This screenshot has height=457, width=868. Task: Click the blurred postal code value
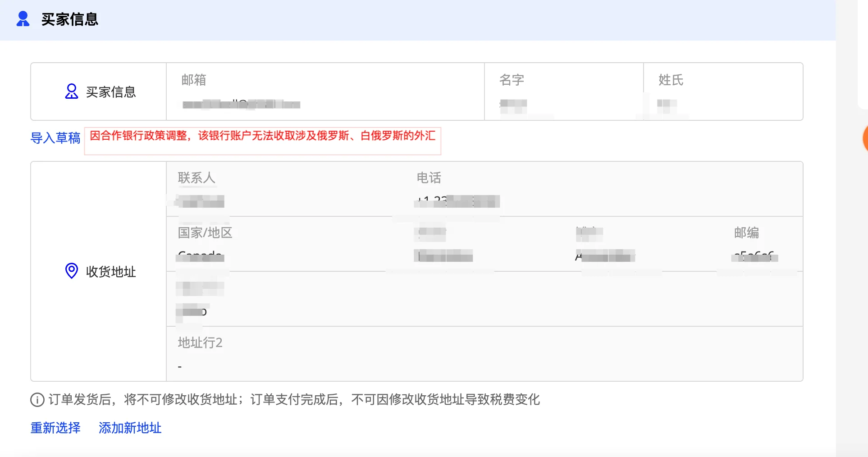coord(755,256)
